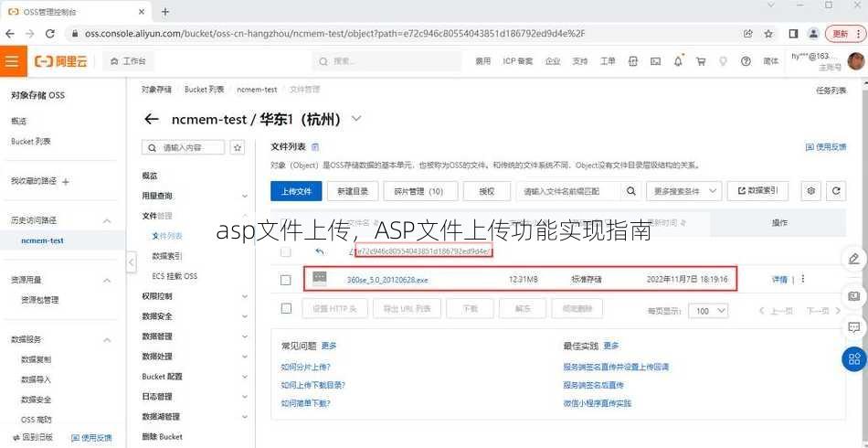
Task: Open the shopping cart icon
Action: [x=700, y=61]
